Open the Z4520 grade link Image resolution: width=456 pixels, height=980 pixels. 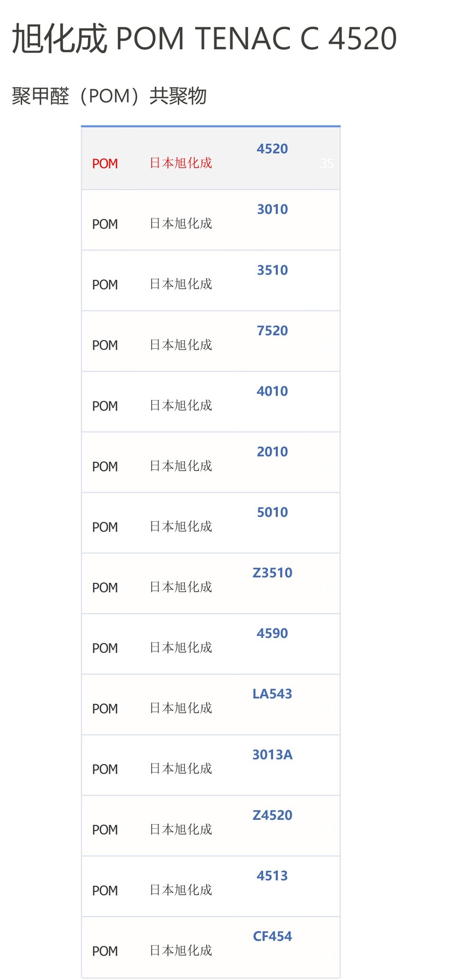(272, 815)
